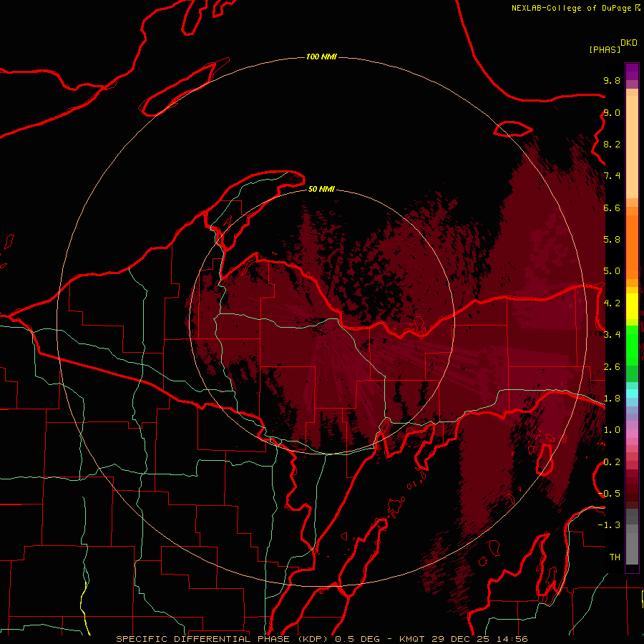Click the light peach band of the color scale

632,147
